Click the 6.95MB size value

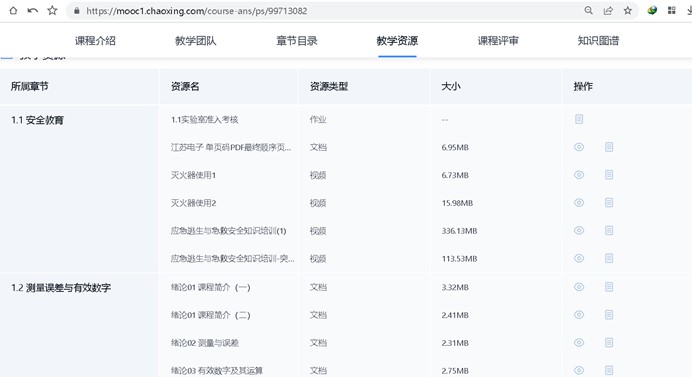455,147
